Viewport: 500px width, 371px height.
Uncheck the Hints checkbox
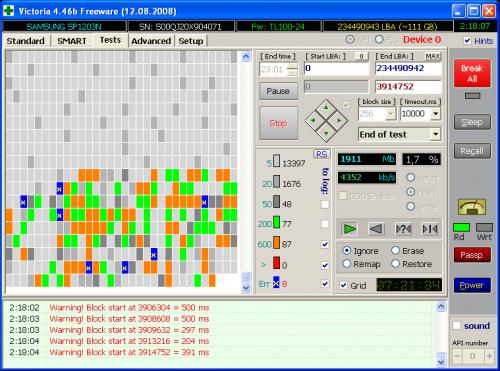[x=467, y=41]
